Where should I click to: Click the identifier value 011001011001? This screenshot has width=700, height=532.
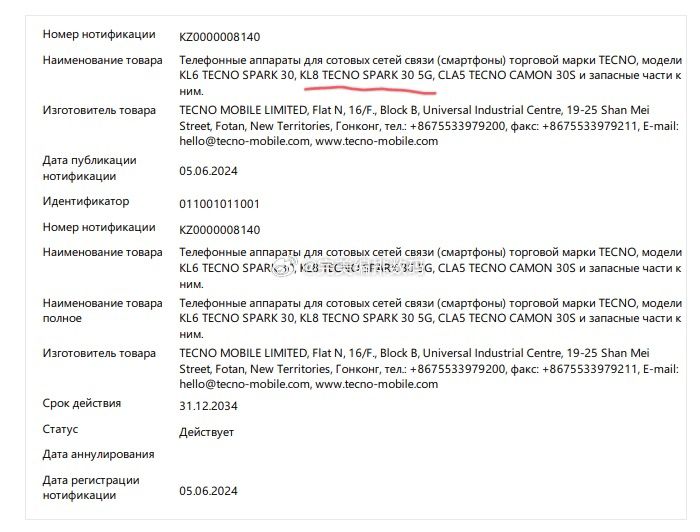[219, 204]
